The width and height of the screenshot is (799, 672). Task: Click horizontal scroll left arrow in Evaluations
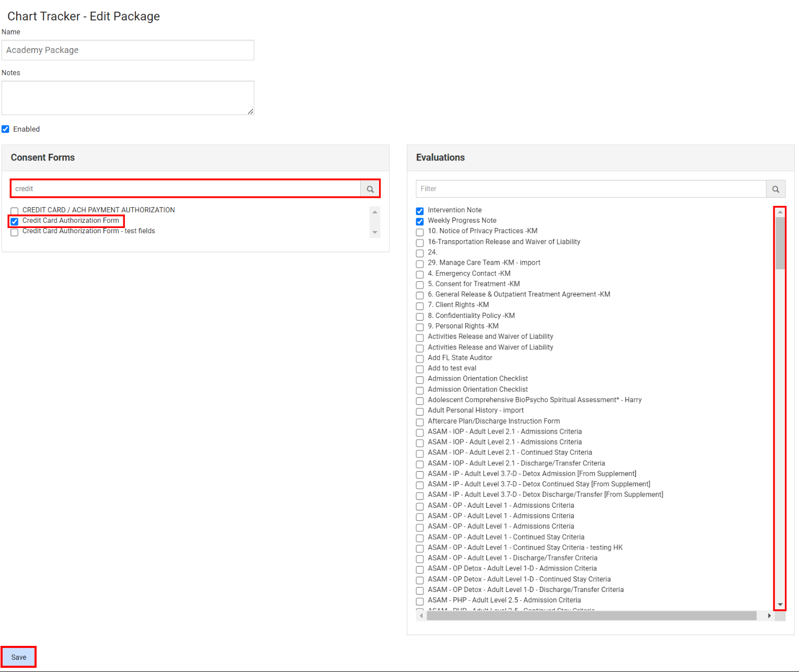tap(421, 616)
